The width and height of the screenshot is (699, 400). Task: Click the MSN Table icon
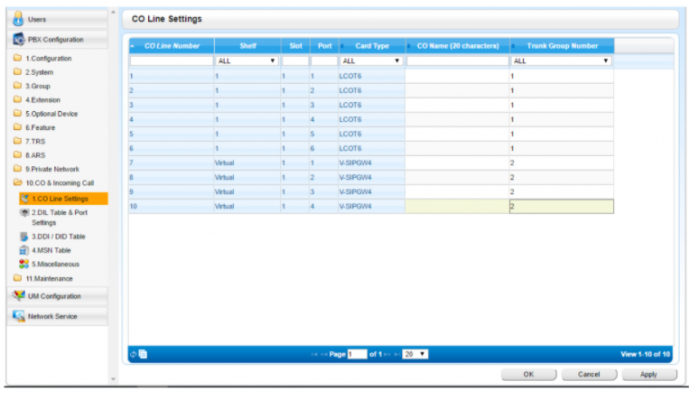point(24,249)
